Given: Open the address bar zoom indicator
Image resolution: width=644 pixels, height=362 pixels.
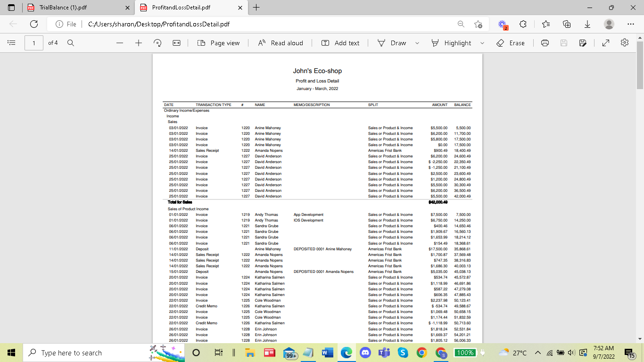Looking at the screenshot, I should [x=461, y=24].
